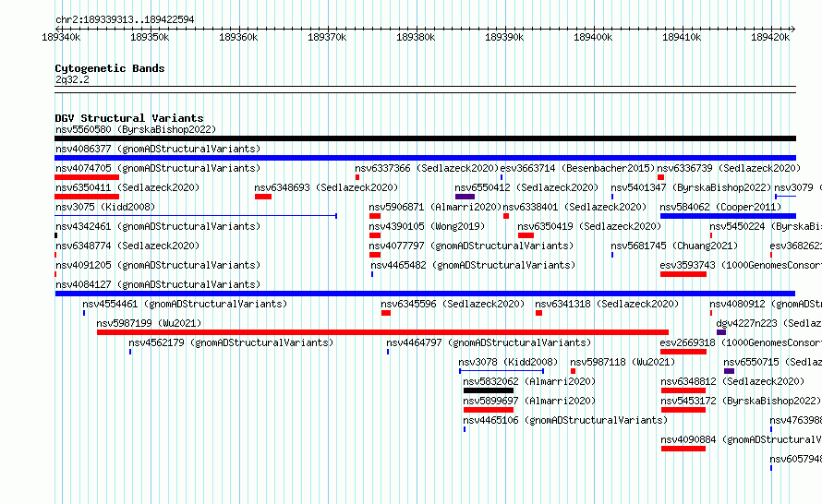This screenshot has height=504, width=822.
Task: Click the nsv6348693 (Sedlazeck2020) label
Action: pos(326,187)
